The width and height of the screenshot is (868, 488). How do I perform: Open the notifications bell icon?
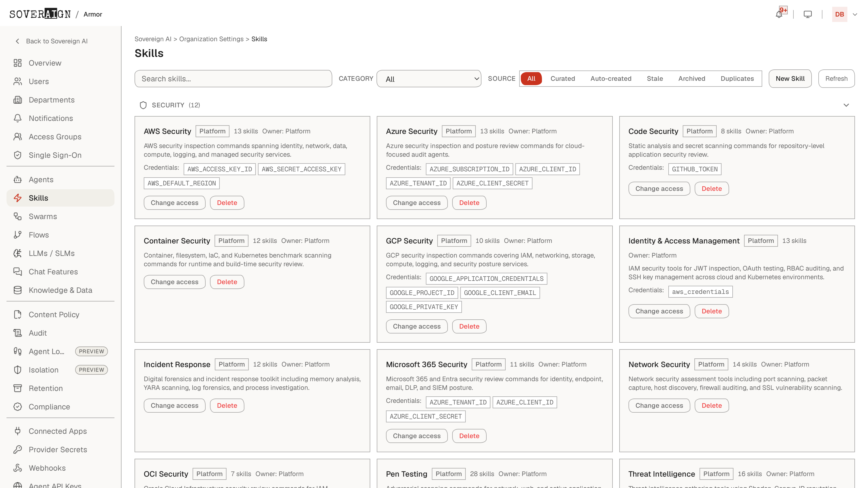coord(779,14)
